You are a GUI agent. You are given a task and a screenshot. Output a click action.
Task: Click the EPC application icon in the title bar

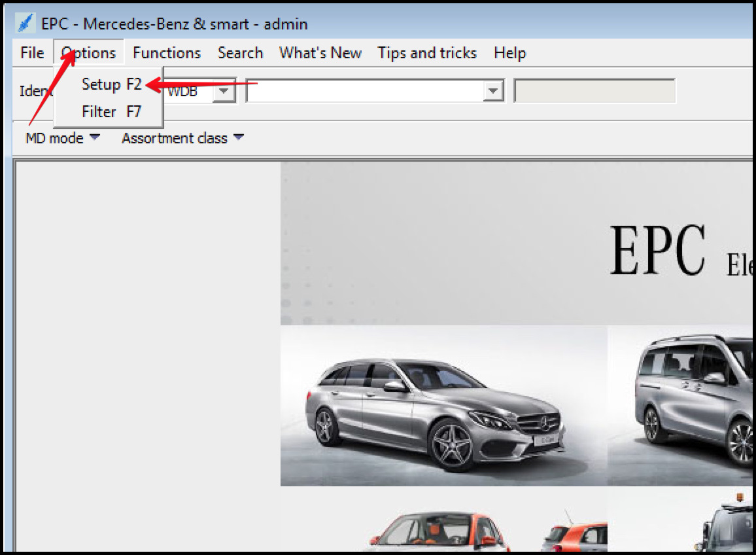click(x=25, y=24)
